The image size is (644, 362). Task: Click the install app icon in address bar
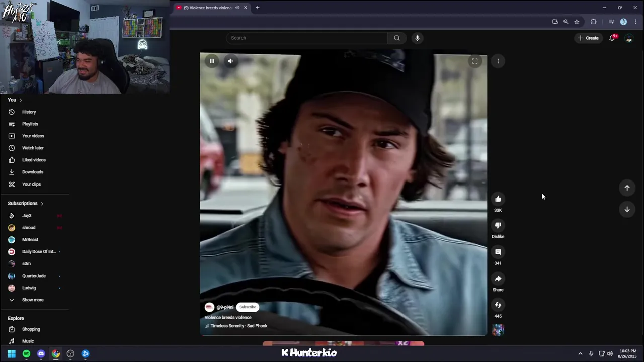click(x=555, y=22)
